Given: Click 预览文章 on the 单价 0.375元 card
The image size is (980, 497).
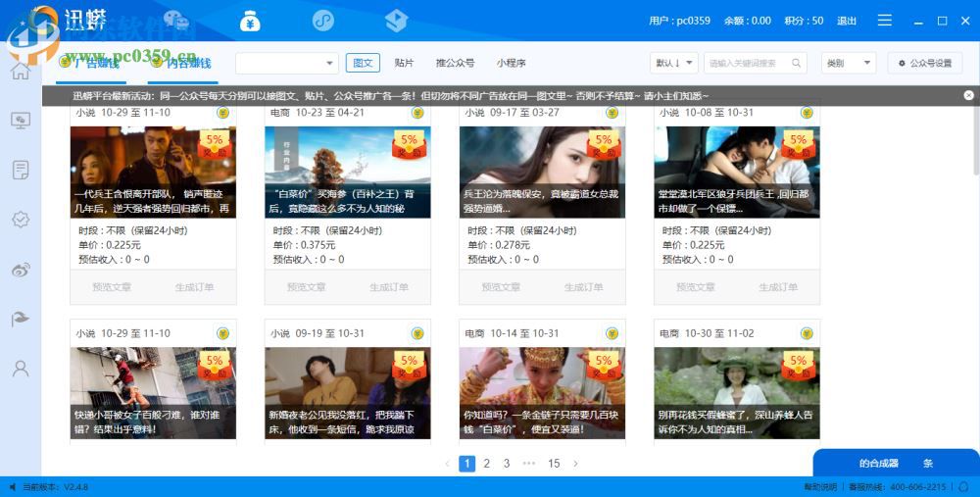Looking at the screenshot, I should pos(306,287).
